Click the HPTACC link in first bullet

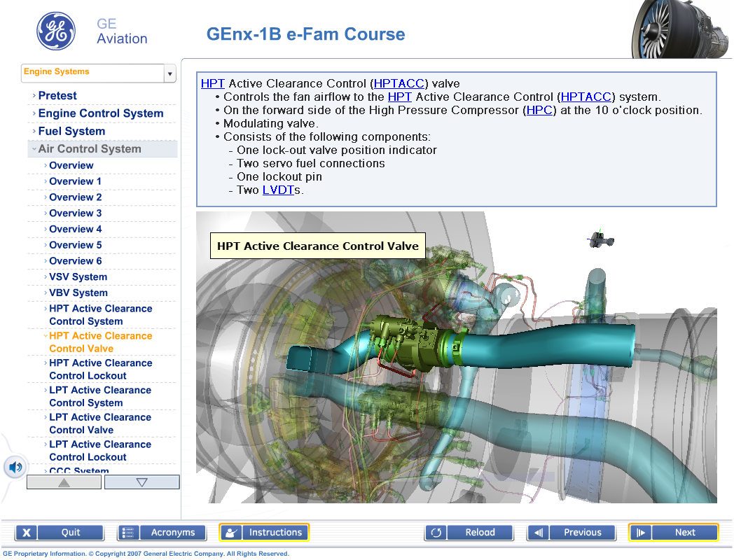[586, 97]
